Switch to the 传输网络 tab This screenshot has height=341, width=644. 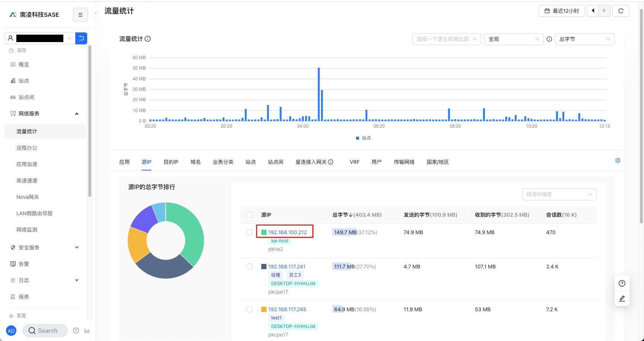tap(404, 162)
